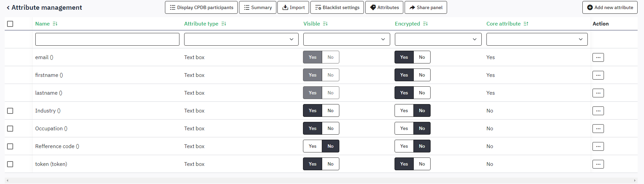Click Add new attribute button

pos(610,7)
